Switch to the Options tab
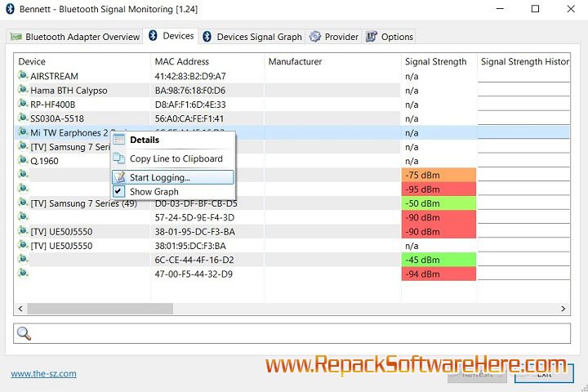588x392 pixels. point(390,37)
